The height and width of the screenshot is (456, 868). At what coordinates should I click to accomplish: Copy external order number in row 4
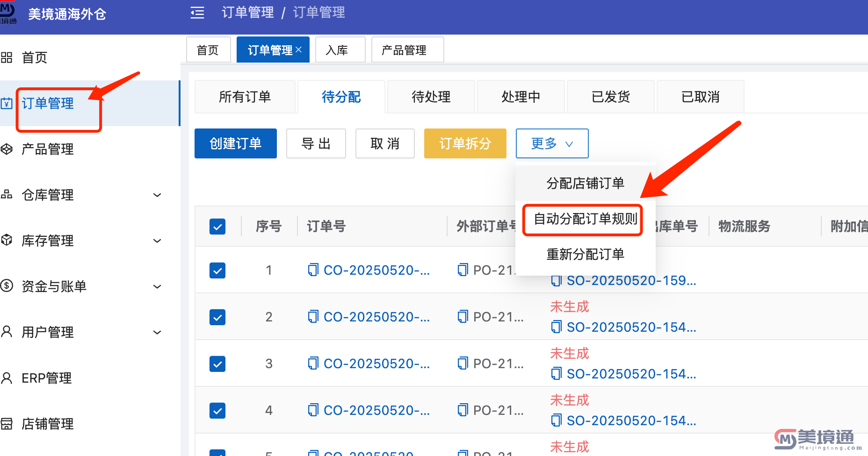(463, 410)
